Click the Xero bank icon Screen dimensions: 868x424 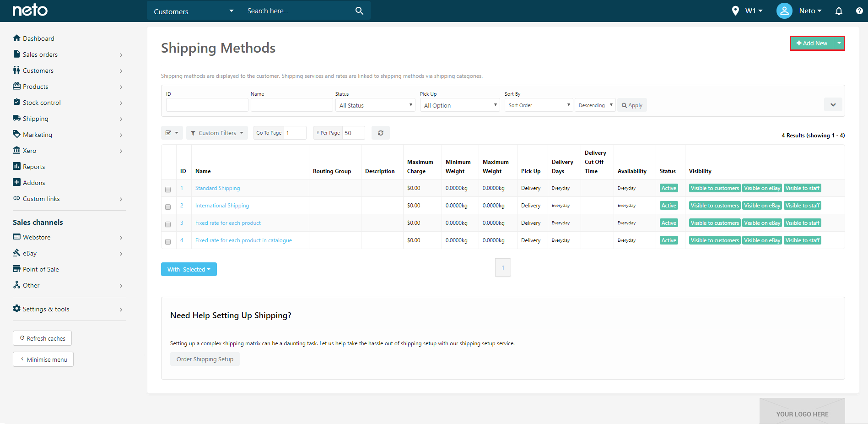pyautogui.click(x=17, y=150)
